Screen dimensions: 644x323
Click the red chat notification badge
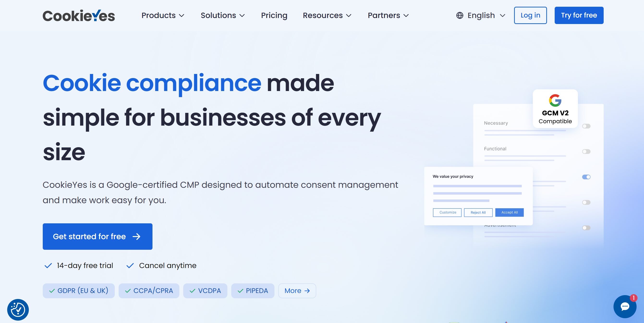633,298
